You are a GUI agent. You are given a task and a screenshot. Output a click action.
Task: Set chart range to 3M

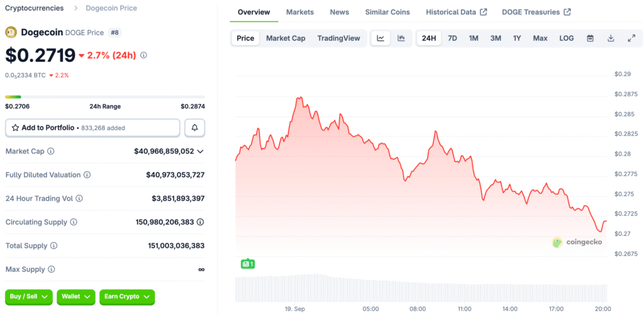[496, 38]
